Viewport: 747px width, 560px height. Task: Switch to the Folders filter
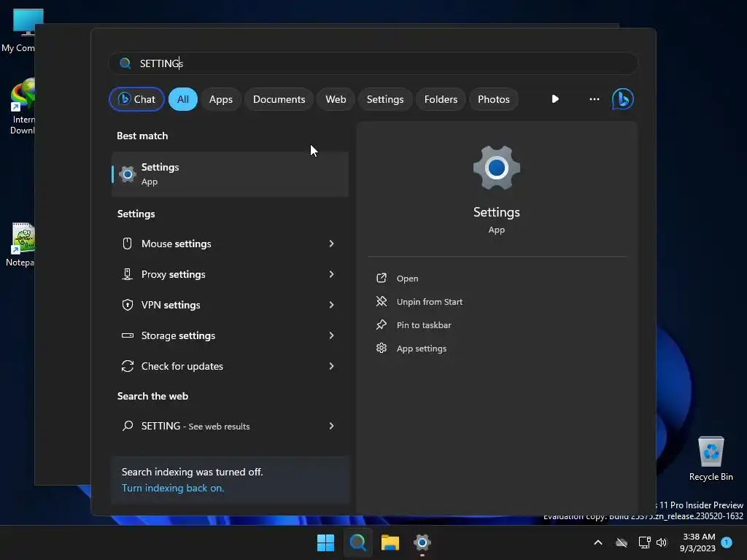[441, 99]
